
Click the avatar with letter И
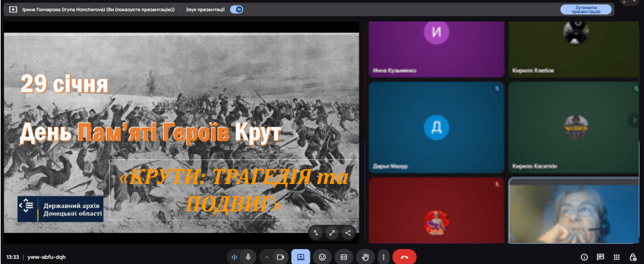point(437,32)
